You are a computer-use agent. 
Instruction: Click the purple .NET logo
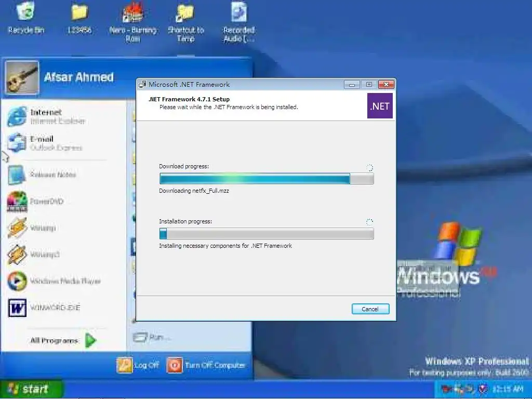(x=380, y=106)
